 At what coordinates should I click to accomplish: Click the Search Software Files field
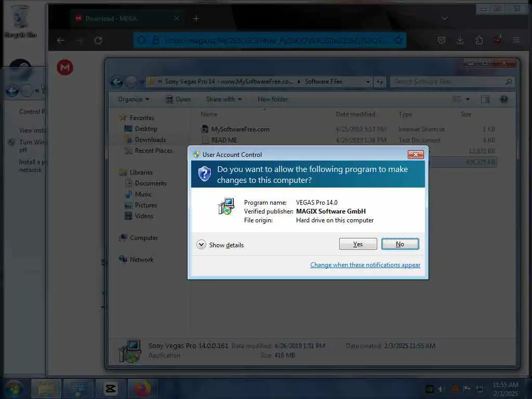click(452, 82)
